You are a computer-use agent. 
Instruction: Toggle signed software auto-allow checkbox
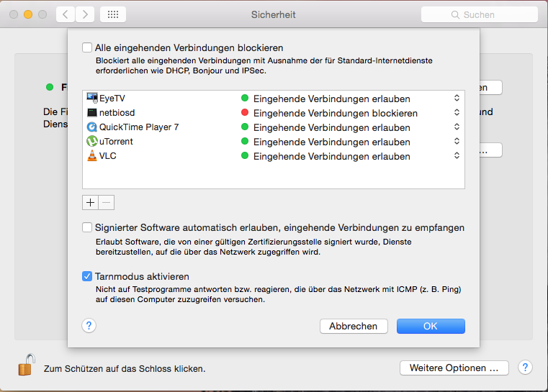click(88, 228)
